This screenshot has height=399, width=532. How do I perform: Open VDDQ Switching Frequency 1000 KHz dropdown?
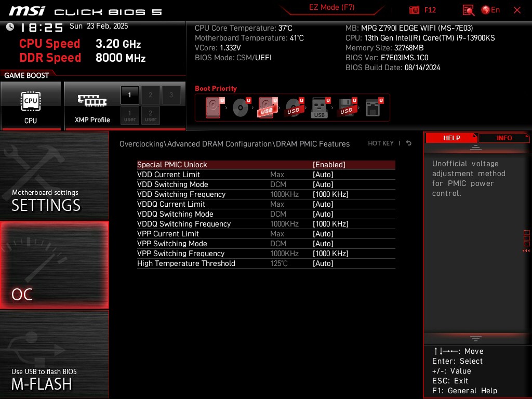330,223
